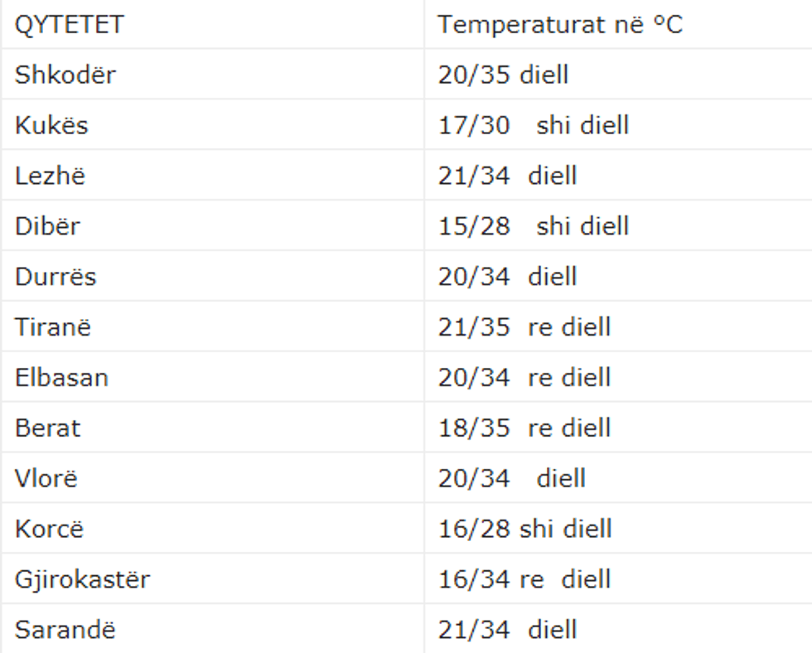Viewport: 812px width, 653px height.
Task: Click the 21/35 re diell forecast cell
Action: point(524,327)
